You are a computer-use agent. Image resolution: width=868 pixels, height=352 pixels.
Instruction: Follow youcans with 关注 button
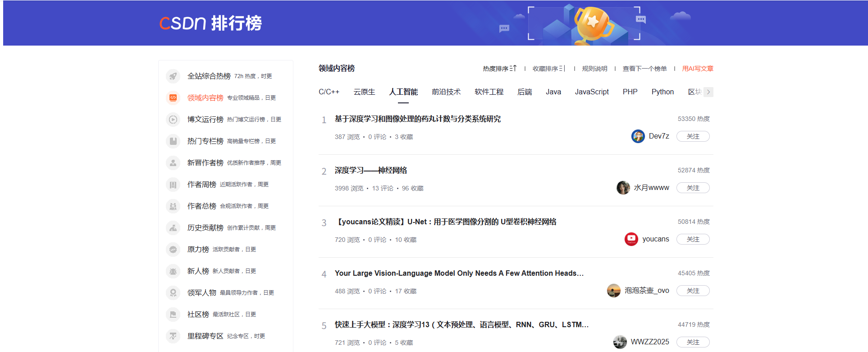tap(693, 239)
